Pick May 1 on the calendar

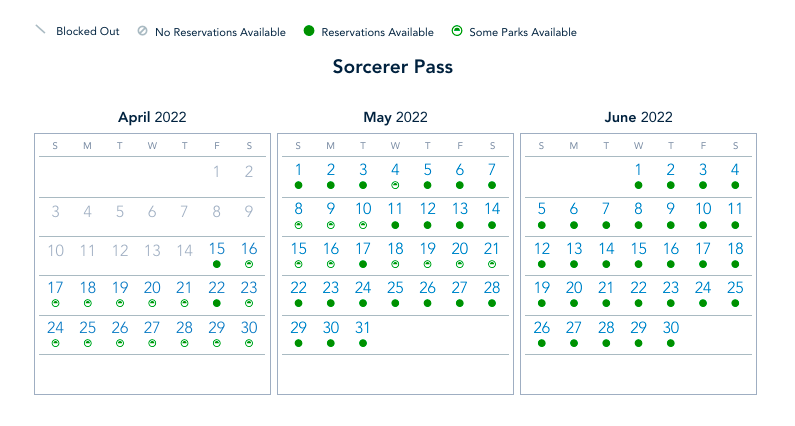298,170
